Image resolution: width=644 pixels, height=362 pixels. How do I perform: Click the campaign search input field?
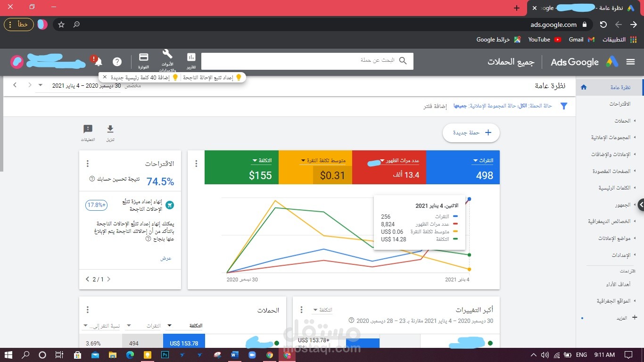pyautogui.click(x=307, y=61)
